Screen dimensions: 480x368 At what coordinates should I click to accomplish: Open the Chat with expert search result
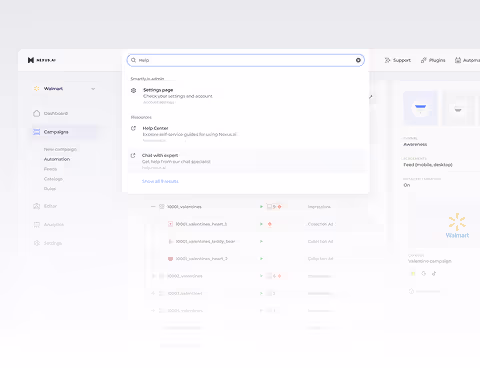pyautogui.click(x=247, y=161)
